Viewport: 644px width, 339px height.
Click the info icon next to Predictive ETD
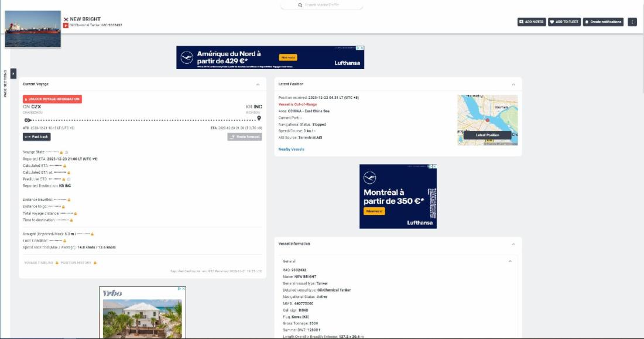pyautogui.click(x=68, y=179)
